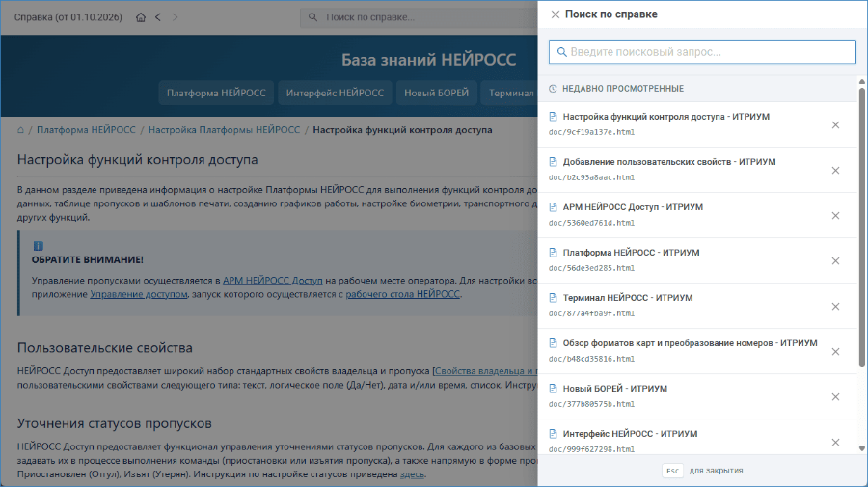Viewport: 868px width, 487px height.
Task: Click the search query input field
Action: coord(702,52)
